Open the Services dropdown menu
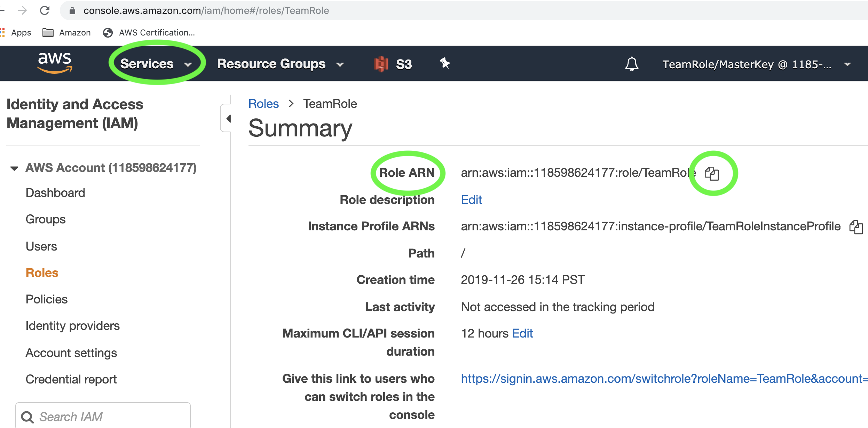 (156, 64)
